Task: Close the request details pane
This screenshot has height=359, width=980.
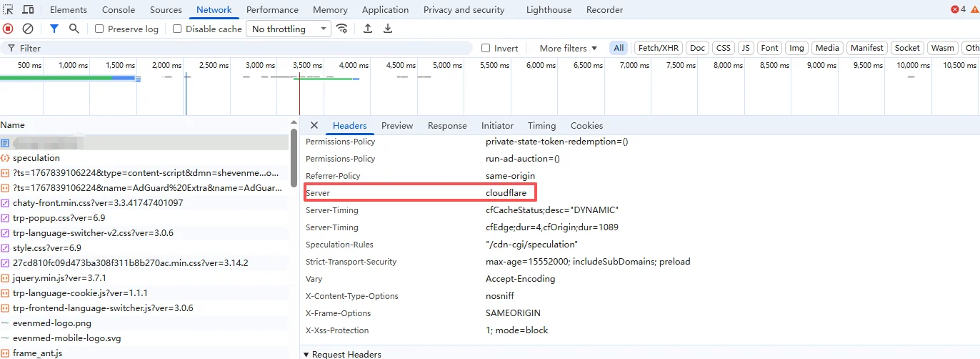Action: [x=314, y=125]
